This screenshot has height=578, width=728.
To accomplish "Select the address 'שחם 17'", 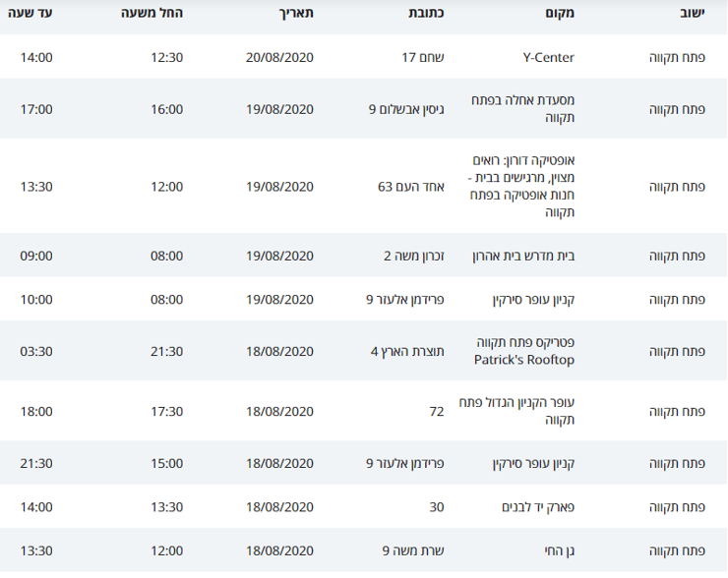I will point(423,58).
